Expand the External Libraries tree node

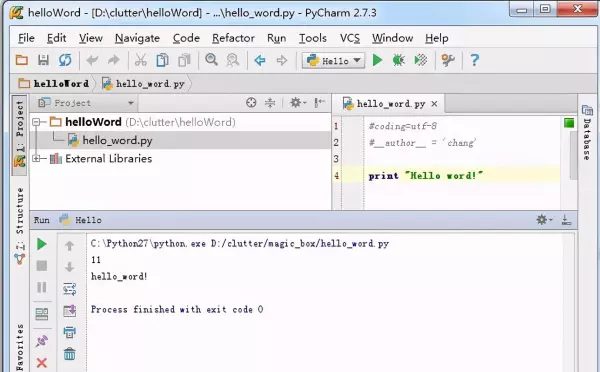pyautogui.click(x=36, y=158)
